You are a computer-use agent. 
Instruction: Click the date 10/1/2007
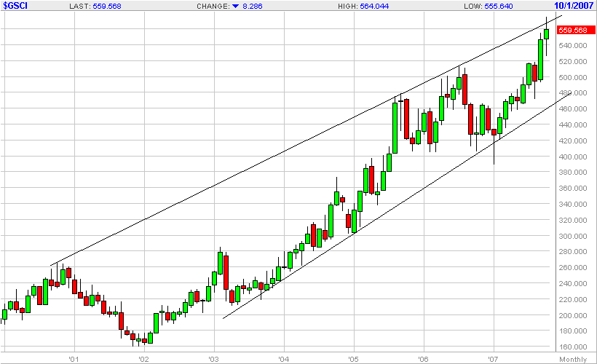(574, 6)
